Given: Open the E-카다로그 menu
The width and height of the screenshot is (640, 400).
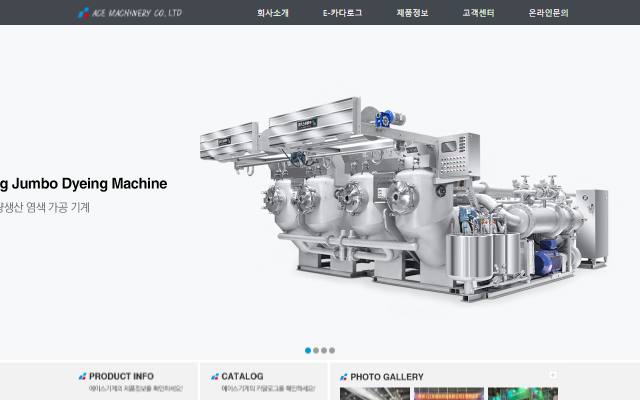Looking at the screenshot, I should [x=342, y=13].
